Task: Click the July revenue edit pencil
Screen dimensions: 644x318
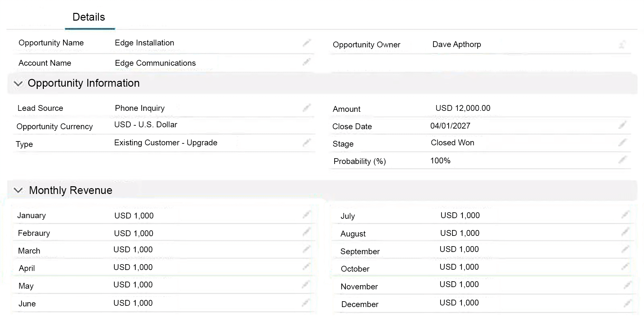Action: tap(625, 215)
